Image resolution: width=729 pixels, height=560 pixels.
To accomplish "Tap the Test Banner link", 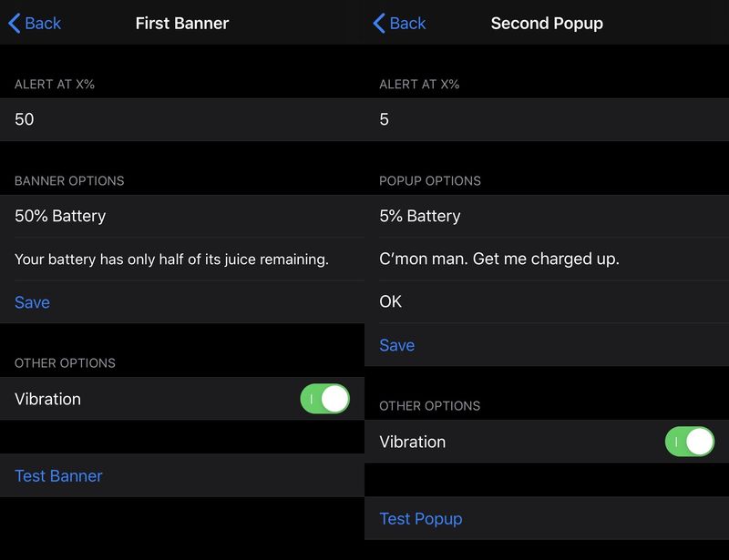I will click(x=58, y=476).
